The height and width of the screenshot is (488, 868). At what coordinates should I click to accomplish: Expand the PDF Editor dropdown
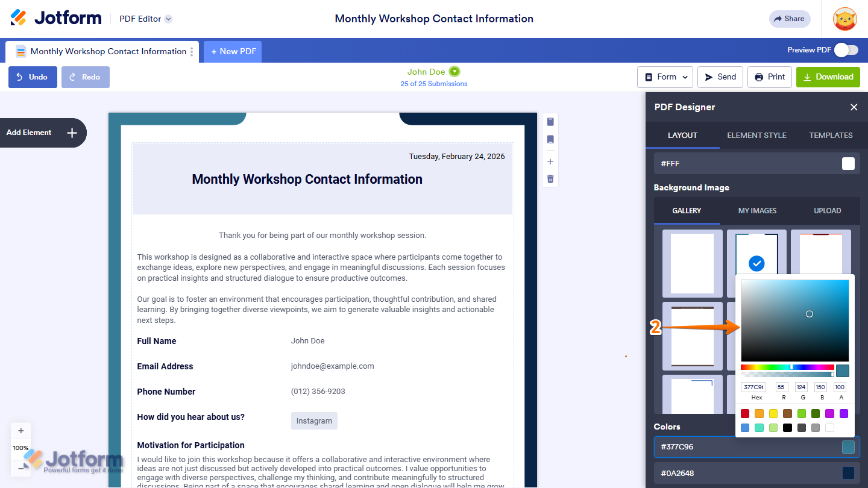point(169,19)
